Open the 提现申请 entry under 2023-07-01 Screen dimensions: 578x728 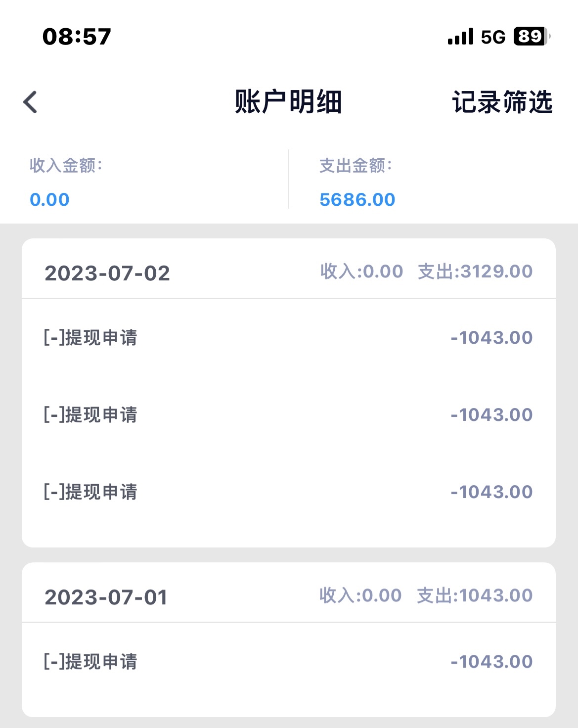(90, 662)
